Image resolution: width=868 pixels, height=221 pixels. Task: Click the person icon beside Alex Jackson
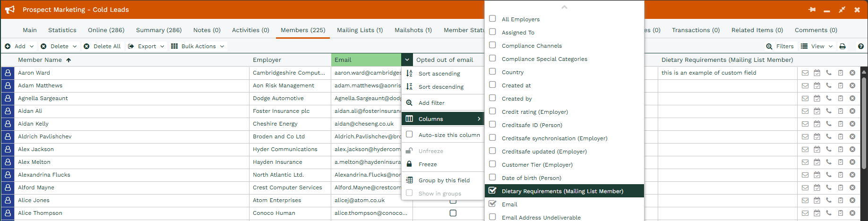pyautogui.click(x=8, y=149)
